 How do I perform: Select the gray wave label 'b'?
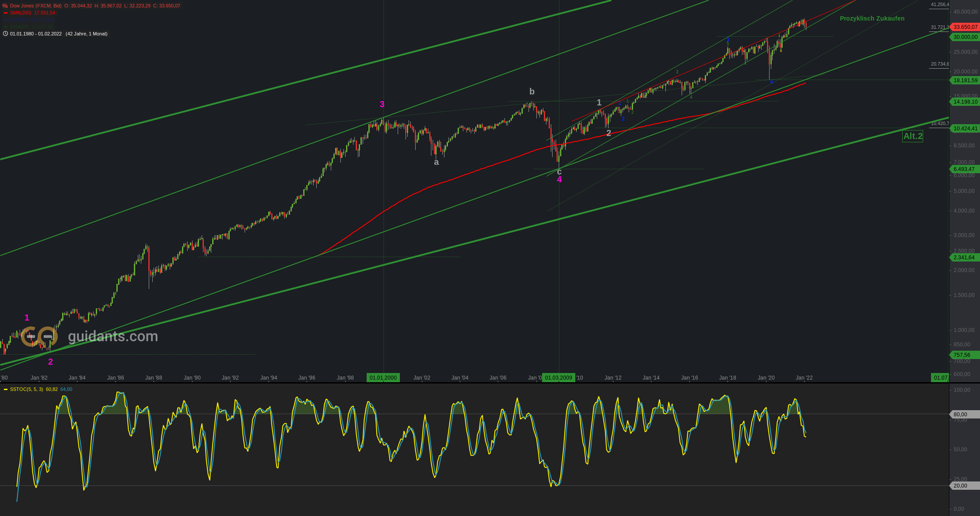click(532, 91)
